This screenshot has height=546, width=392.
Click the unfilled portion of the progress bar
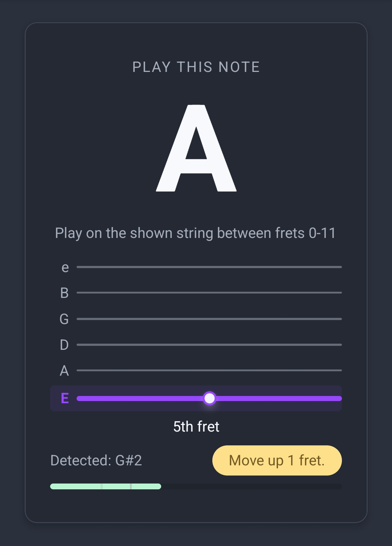pos(254,486)
